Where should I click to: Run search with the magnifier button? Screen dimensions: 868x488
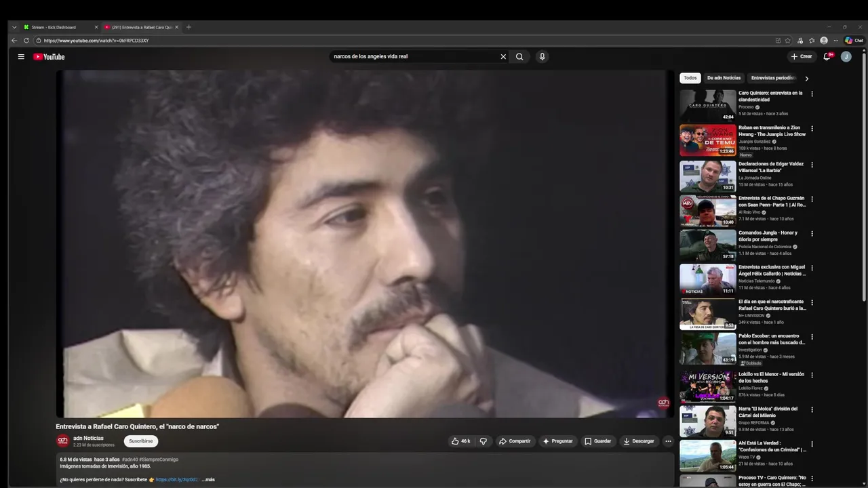tap(519, 57)
